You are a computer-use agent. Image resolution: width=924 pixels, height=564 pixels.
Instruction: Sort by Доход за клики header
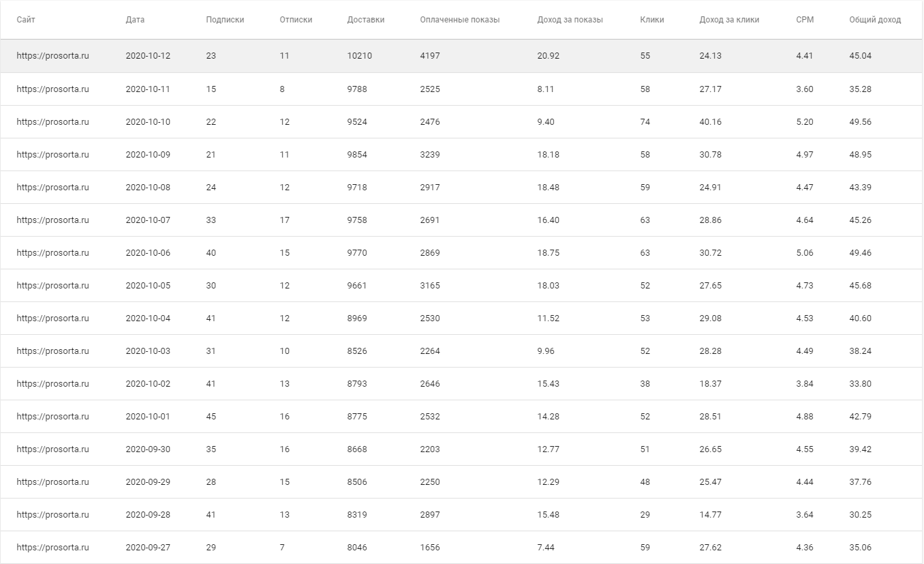[x=729, y=20]
